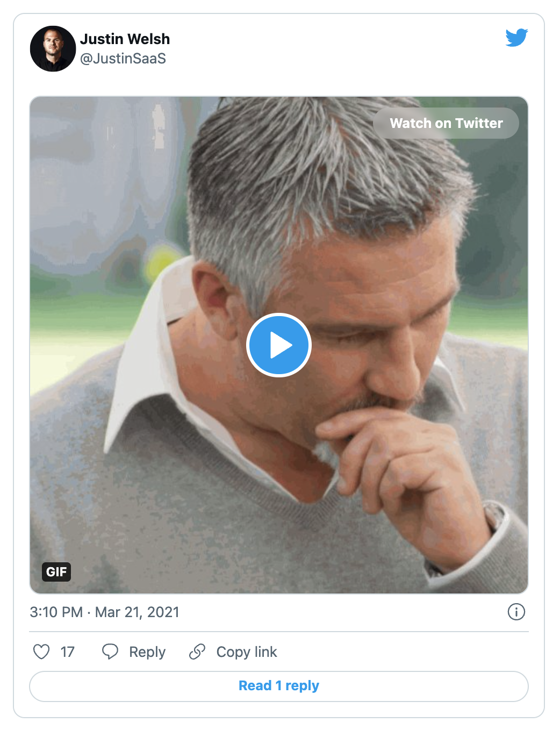Viewport: 560px width, 730px height.
Task: Like the tweet with the heart icon
Action: (41, 652)
